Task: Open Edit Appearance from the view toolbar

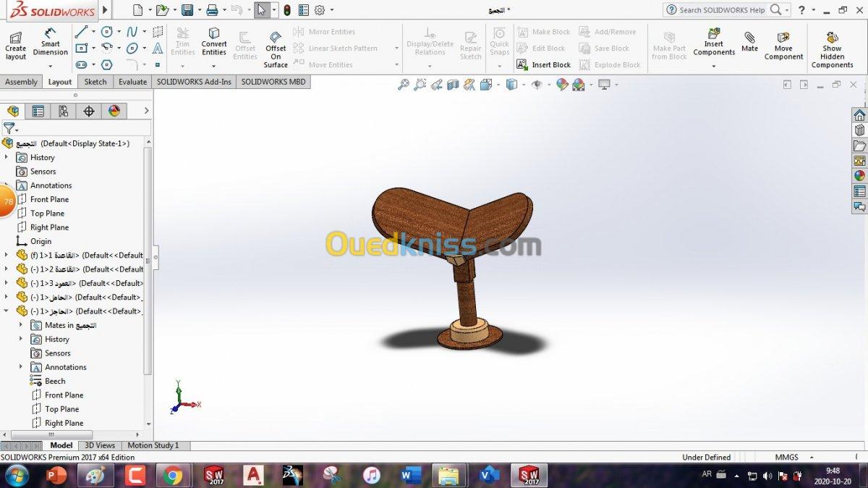Action: point(562,85)
